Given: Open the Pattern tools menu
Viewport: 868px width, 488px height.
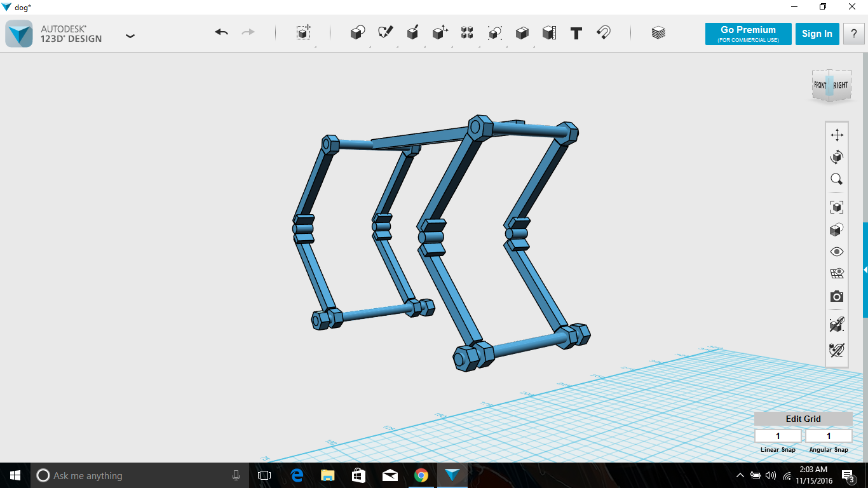Looking at the screenshot, I should tap(467, 33).
